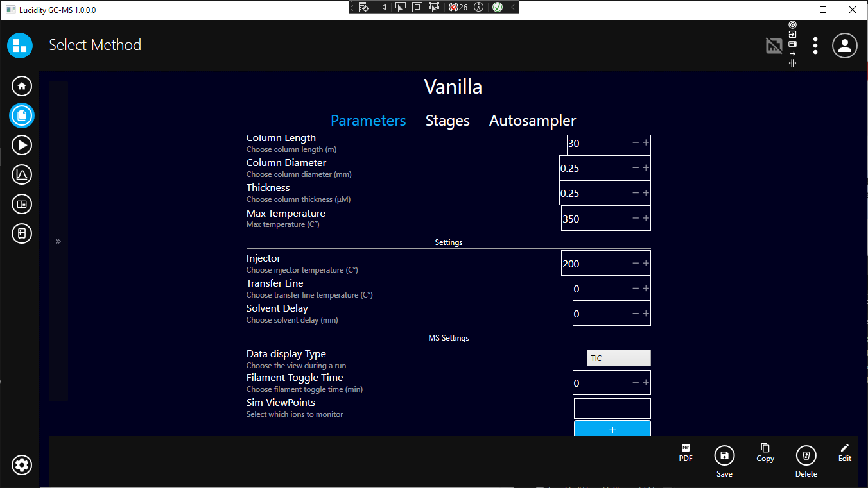Switch to the Stages tab
The image size is (868, 490).
point(447,121)
